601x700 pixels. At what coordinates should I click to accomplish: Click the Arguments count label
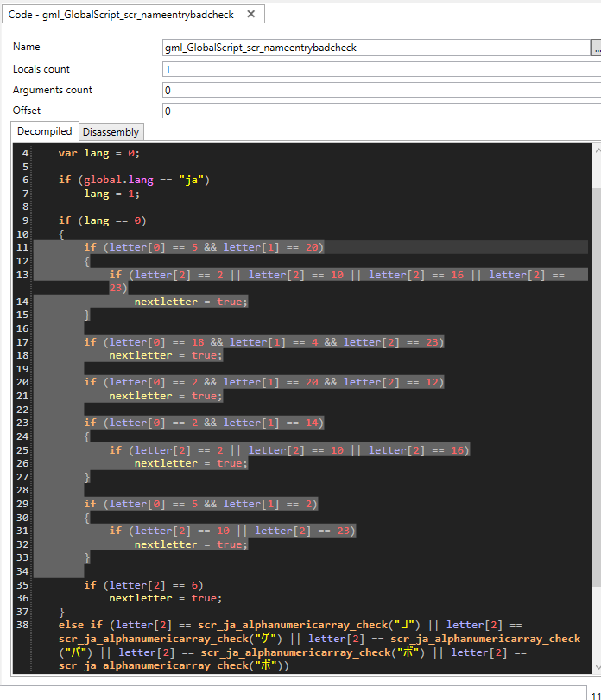[x=52, y=90]
